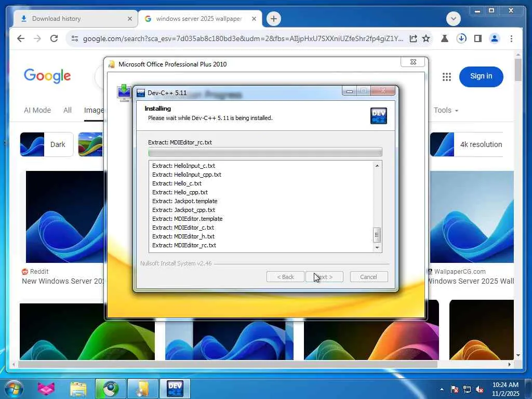Share this page icon in address bar
The image size is (532, 399).
point(413,38)
